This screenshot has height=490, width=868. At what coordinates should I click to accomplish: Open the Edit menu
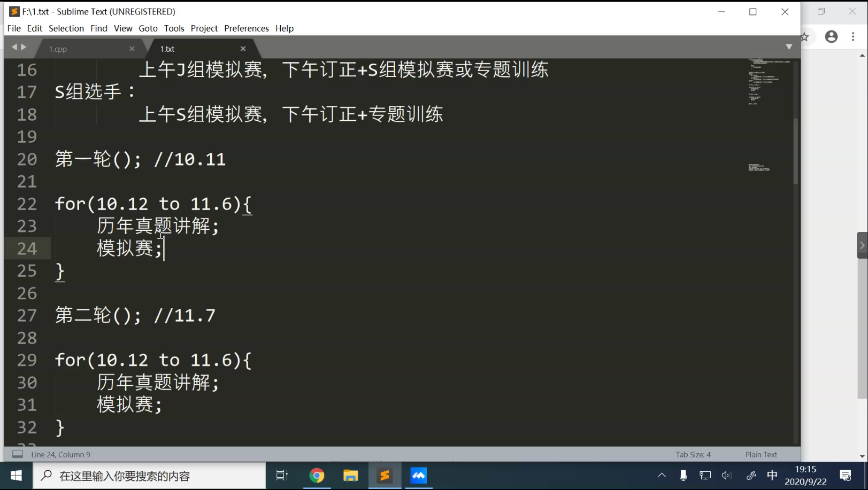tap(35, 28)
